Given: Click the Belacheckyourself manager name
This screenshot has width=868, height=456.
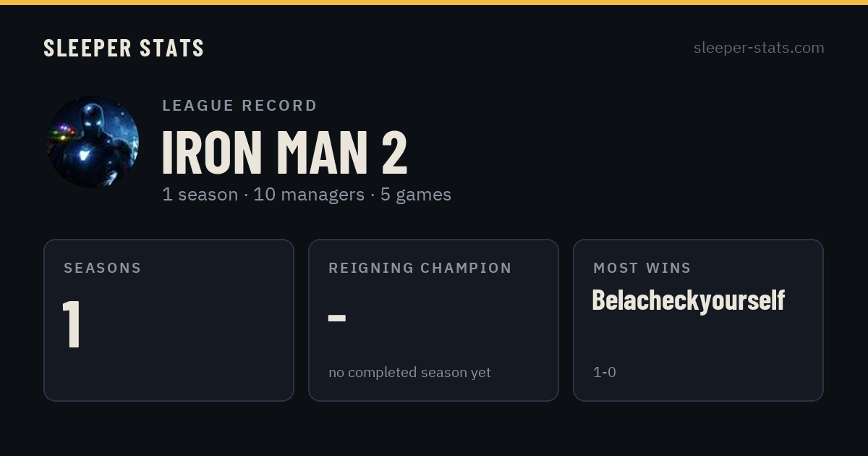Looking at the screenshot, I should click(688, 300).
